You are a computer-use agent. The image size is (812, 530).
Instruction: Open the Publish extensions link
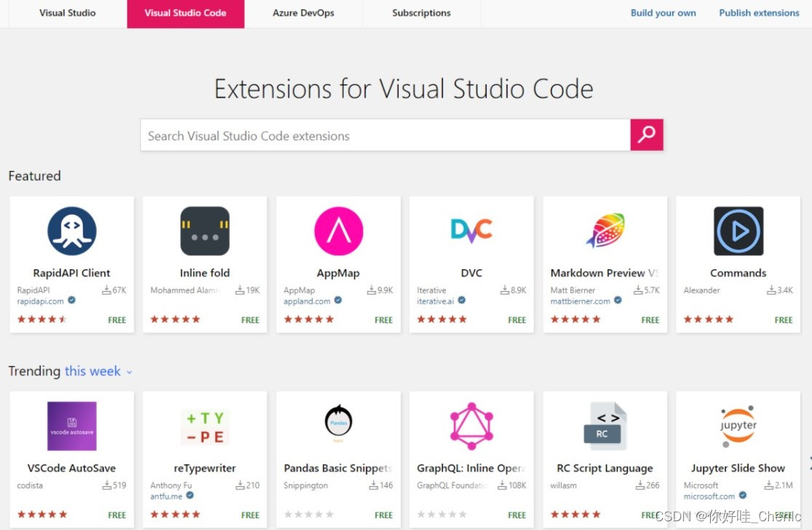click(759, 12)
